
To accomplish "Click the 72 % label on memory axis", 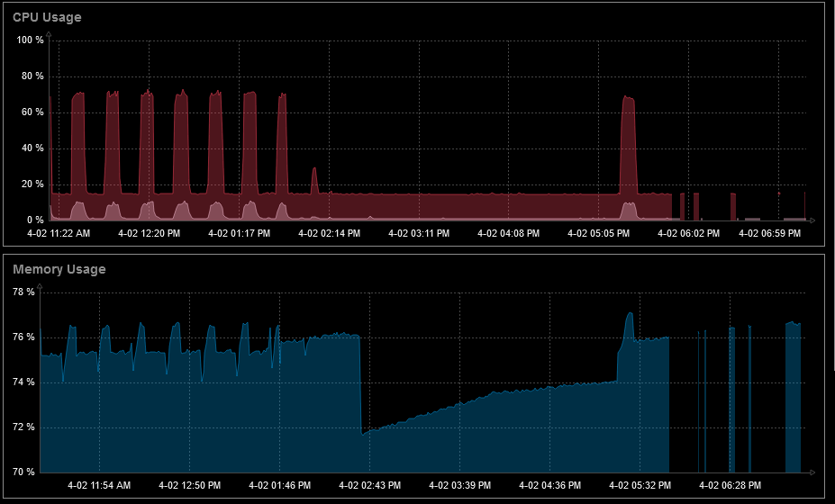I will click(23, 427).
